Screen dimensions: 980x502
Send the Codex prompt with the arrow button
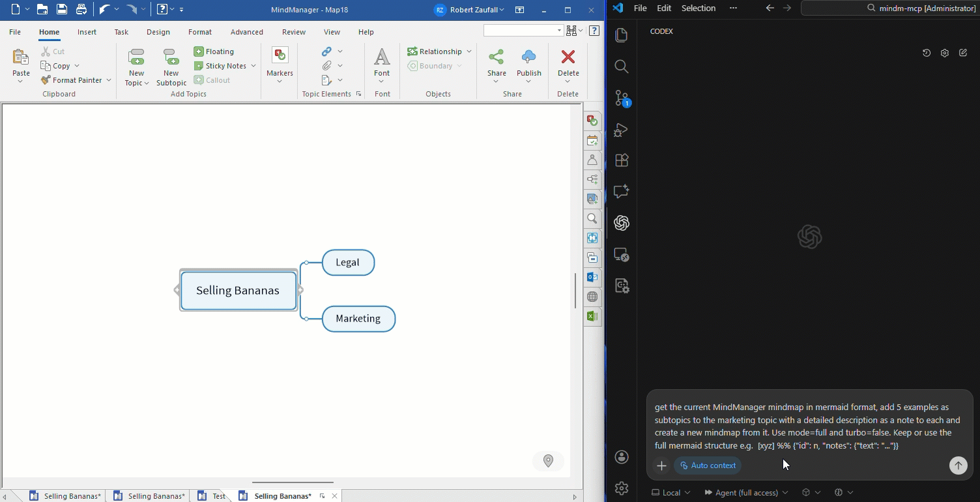[958, 465]
